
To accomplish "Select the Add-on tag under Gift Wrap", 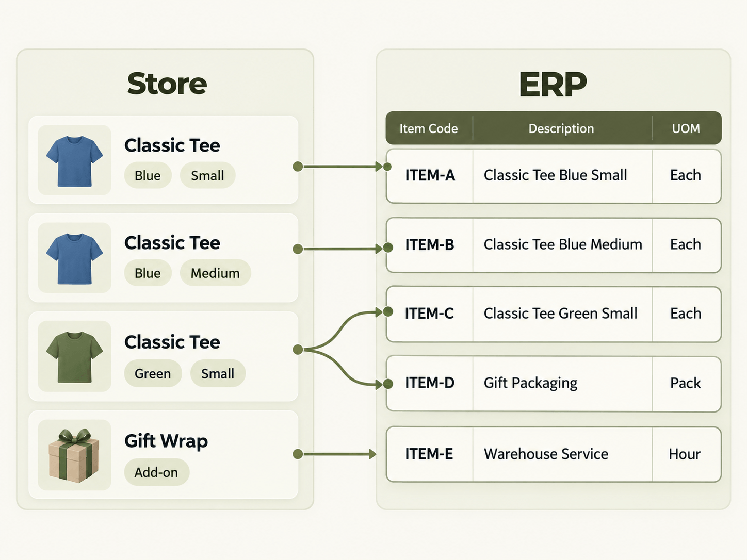I will 157,472.
